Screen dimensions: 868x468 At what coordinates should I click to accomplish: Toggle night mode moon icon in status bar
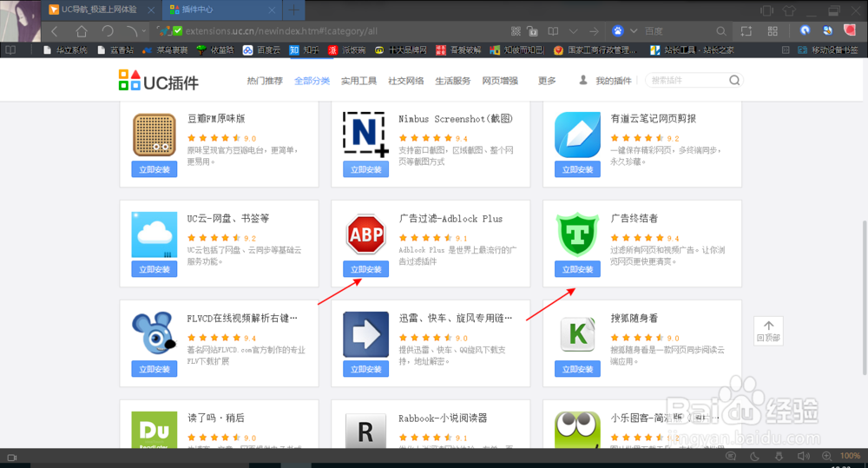point(754,457)
